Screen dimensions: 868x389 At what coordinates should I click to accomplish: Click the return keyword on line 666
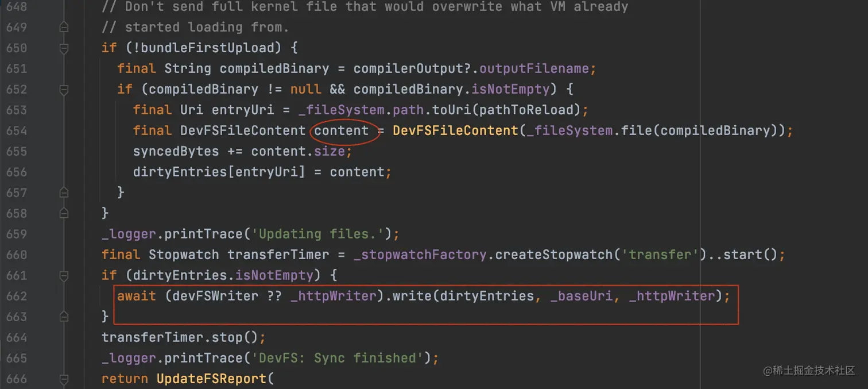(125, 379)
